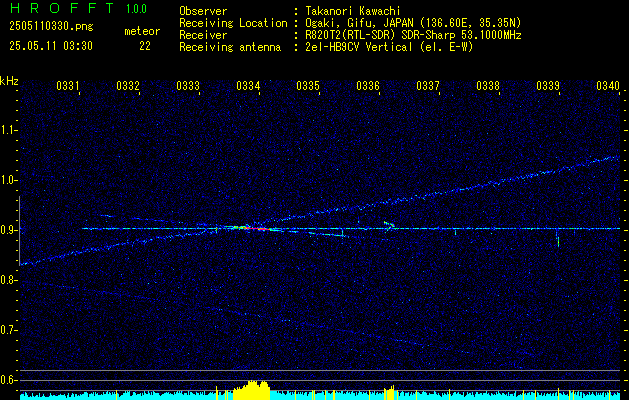
Task: Click the Ogaki, Gifu, JAPAN location text
Action: 413,23
